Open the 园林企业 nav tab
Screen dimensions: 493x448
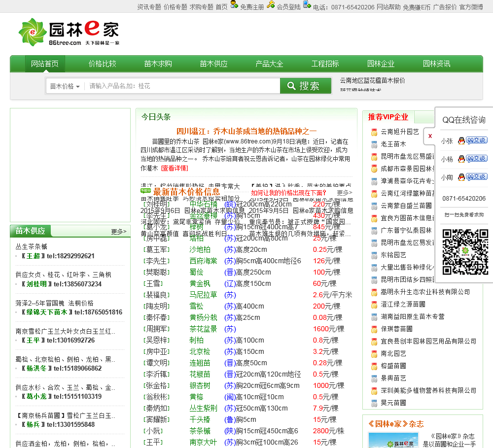pos(381,64)
